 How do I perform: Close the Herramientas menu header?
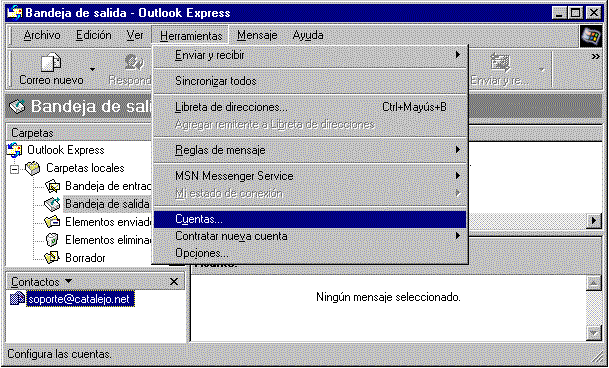[x=191, y=35]
